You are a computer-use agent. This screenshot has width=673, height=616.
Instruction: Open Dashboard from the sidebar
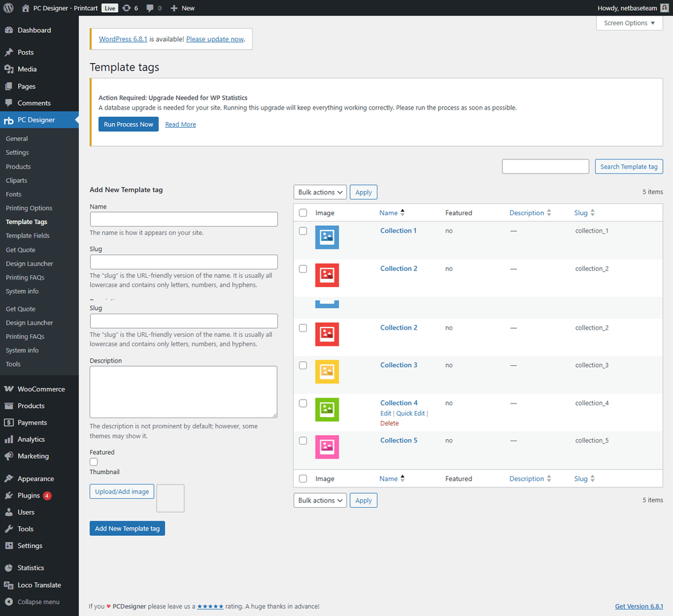(x=34, y=30)
